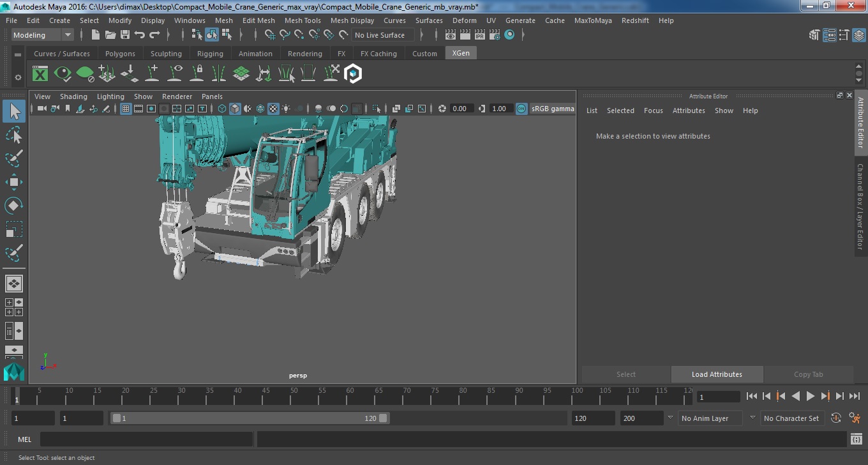Open Render View clapperboard icon
Viewport: 868px width, 465px height.
click(x=451, y=35)
